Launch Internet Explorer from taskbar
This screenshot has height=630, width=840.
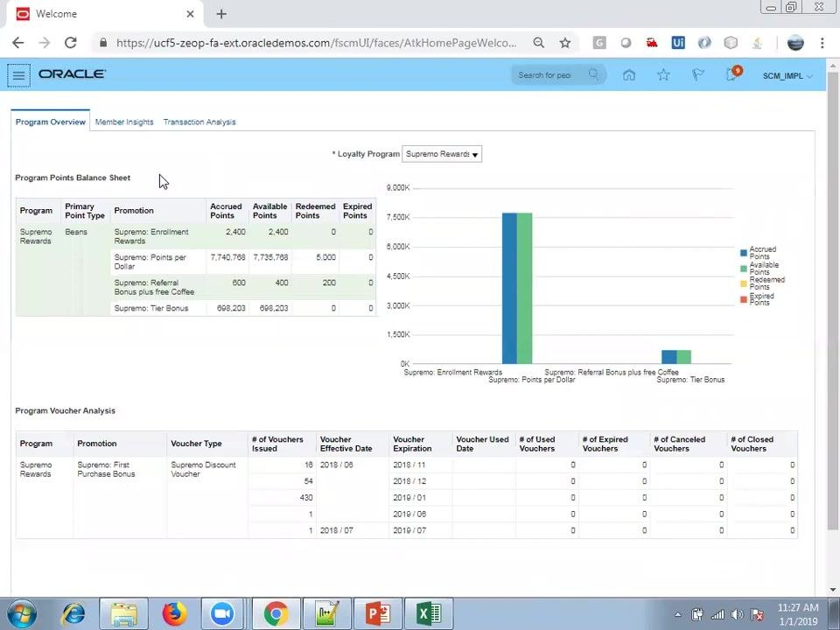tap(73, 614)
